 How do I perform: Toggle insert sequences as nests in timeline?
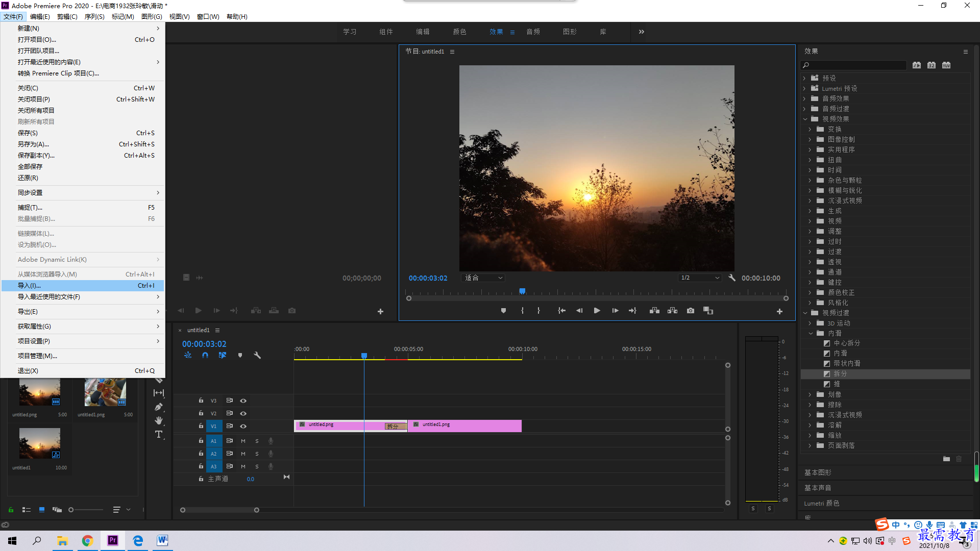188,355
